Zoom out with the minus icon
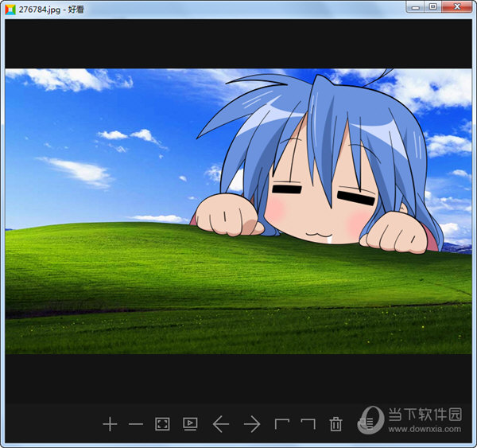477x448 pixels. (136, 424)
